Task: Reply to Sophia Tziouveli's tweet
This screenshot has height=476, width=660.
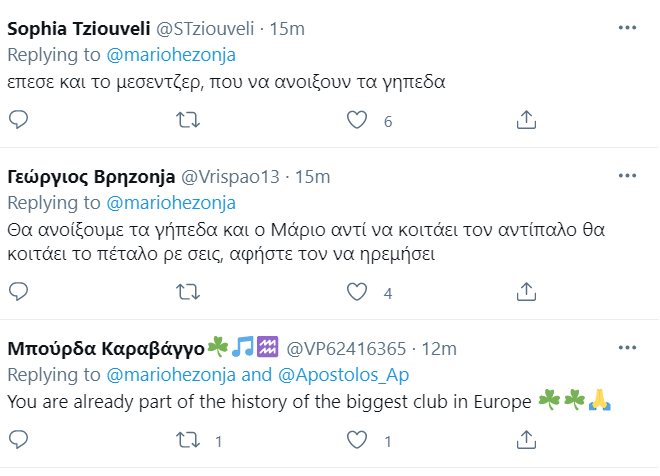Action: pyautogui.click(x=19, y=120)
